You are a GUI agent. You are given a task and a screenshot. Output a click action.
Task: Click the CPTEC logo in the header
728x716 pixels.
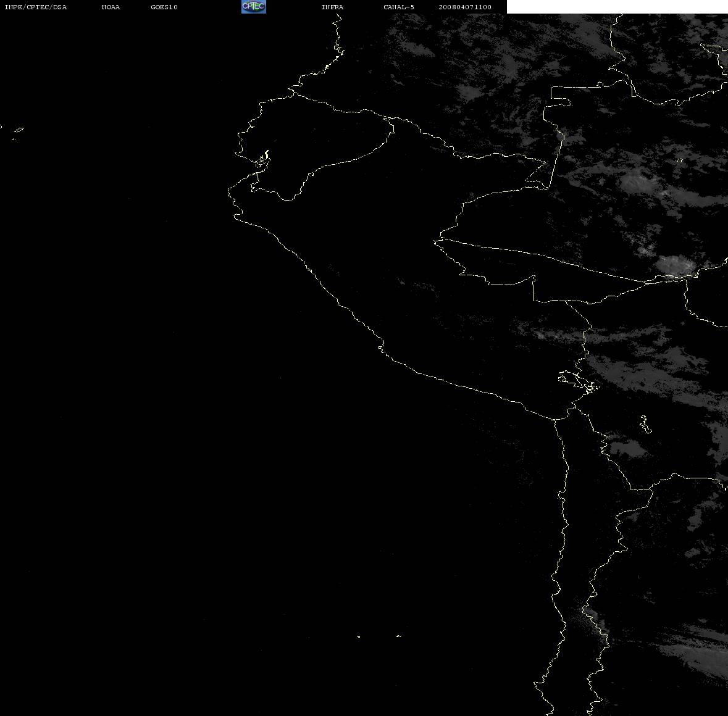[254, 7]
